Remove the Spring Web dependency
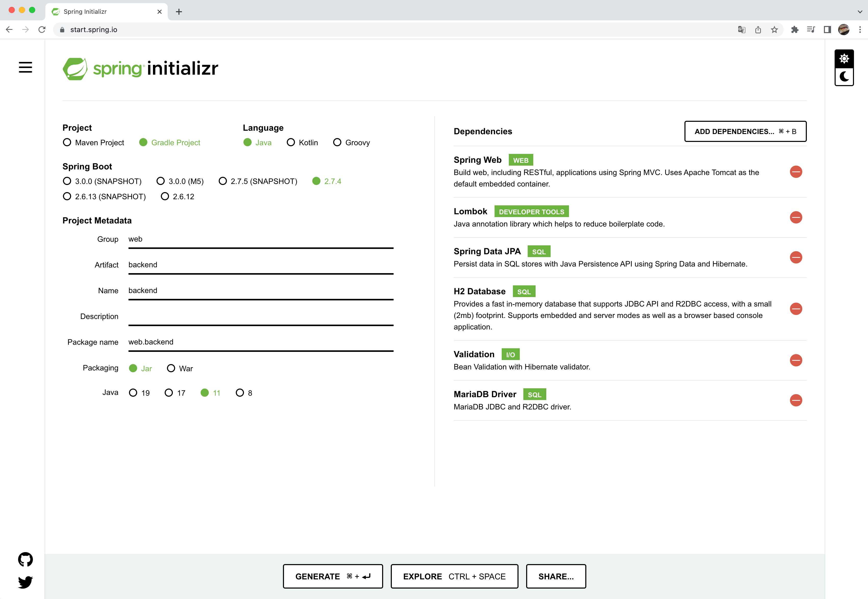 point(796,172)
